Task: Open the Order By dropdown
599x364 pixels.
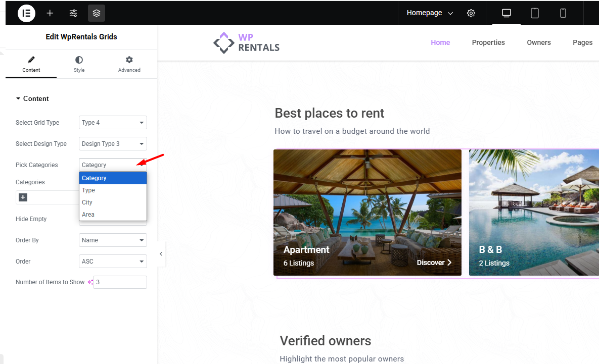Action: point(113,240)
